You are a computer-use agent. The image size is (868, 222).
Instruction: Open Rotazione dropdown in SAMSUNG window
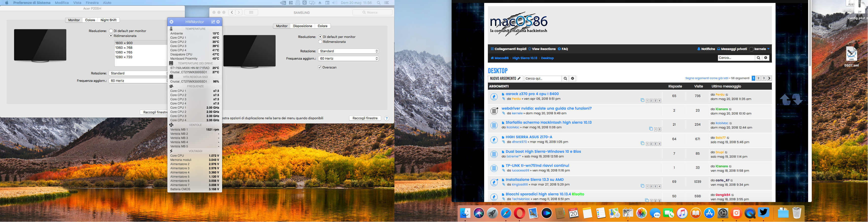click(x=348, y=51)
